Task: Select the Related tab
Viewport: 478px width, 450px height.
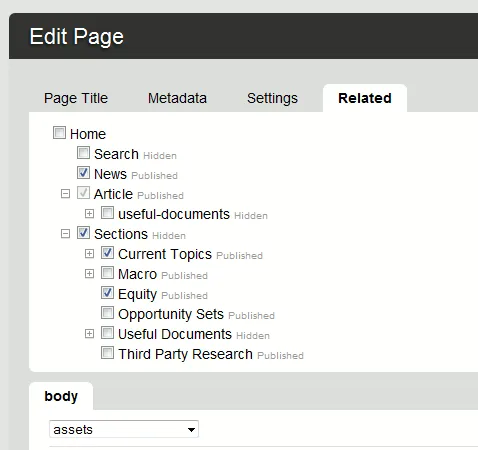Action: 365,98
